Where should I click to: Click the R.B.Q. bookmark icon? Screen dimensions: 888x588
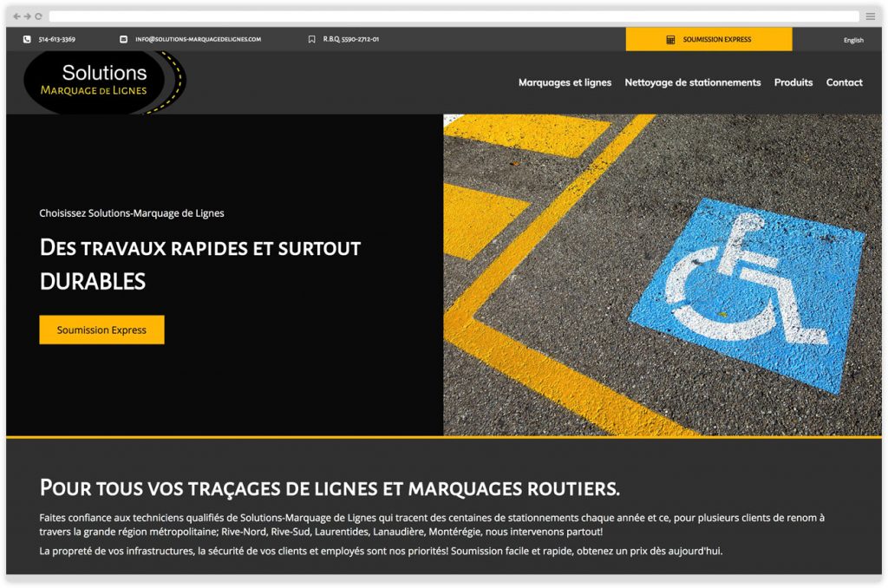(311, 39)
